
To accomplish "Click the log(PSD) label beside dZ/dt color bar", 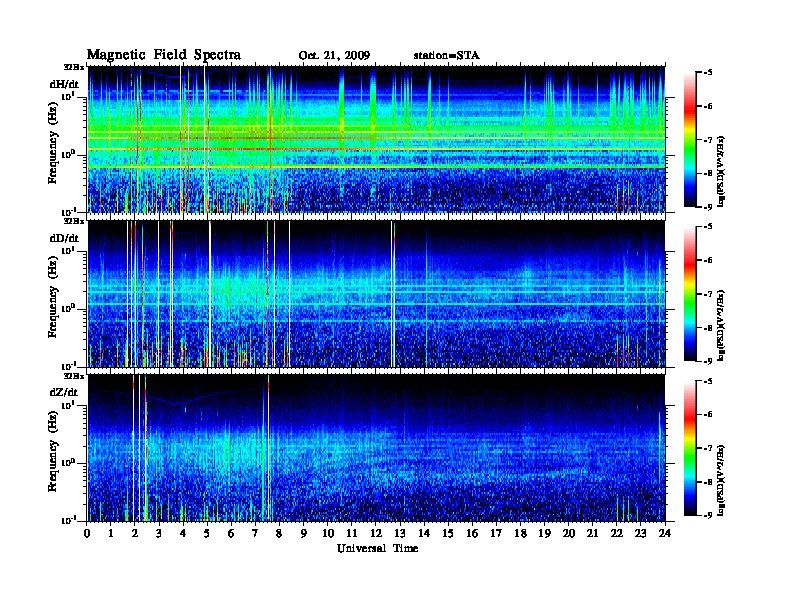I will point(722,480).
